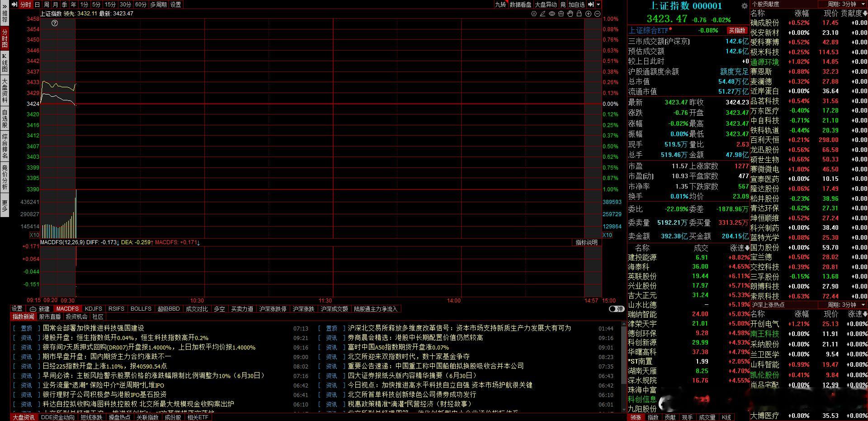Select the pencil drawing tool icon

click(x=543, y=14)
